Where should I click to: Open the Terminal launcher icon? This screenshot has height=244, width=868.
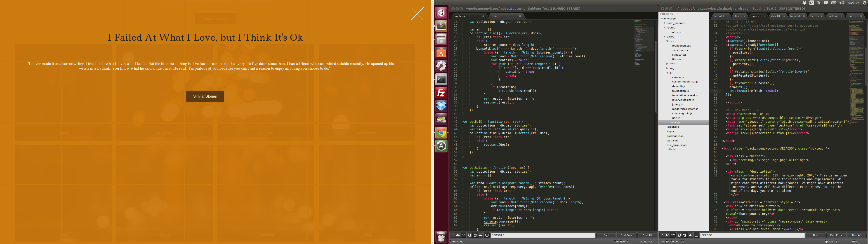441,80
